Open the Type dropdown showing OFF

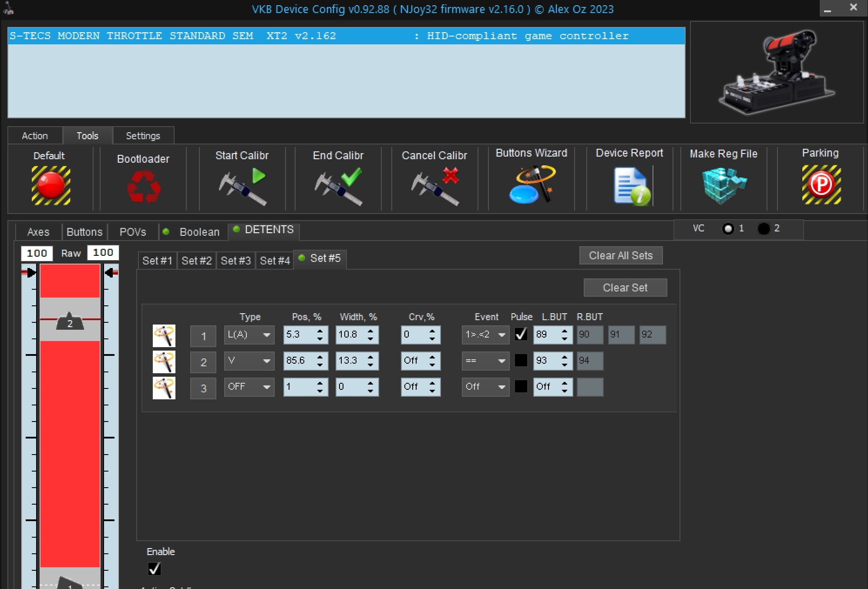249,387
